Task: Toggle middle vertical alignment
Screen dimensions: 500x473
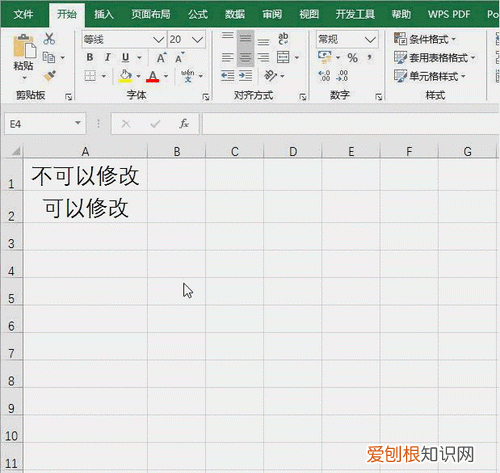Action: coord(245,39)
